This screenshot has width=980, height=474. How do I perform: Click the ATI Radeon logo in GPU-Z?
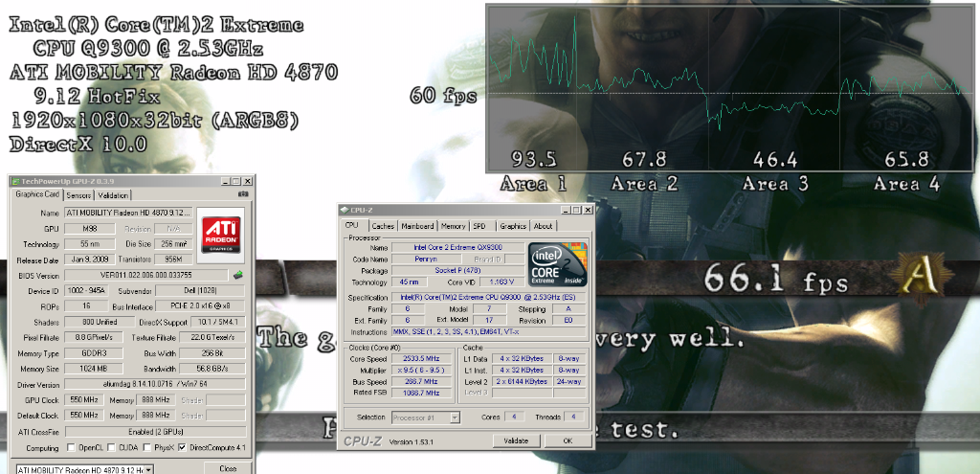pos(221,235)
